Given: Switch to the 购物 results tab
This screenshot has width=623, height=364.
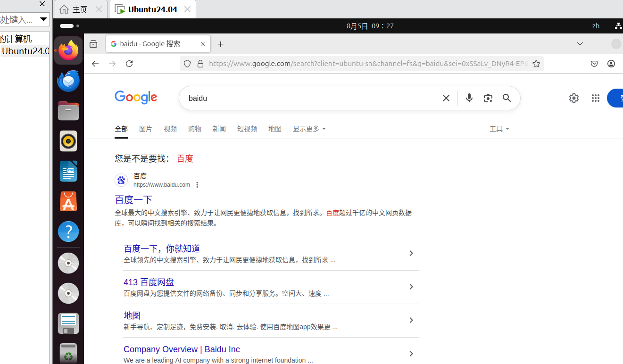Looking at the screenshot, I should coord(195,129).
